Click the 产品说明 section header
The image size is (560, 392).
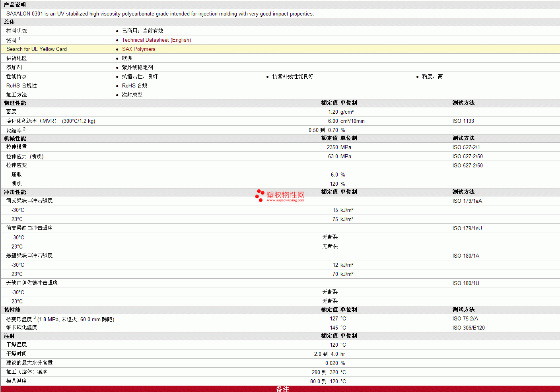[x=15, y=5]
